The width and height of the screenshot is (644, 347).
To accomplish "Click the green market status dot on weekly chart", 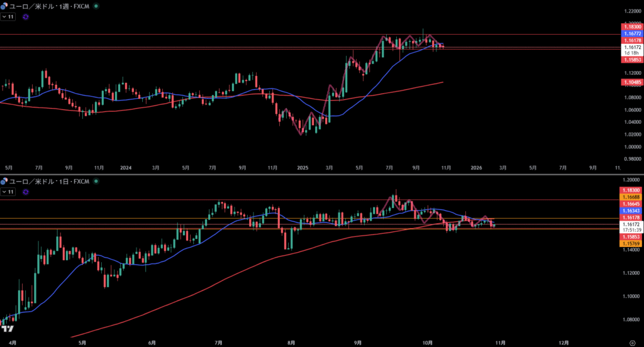I will [x=96, y=6].
